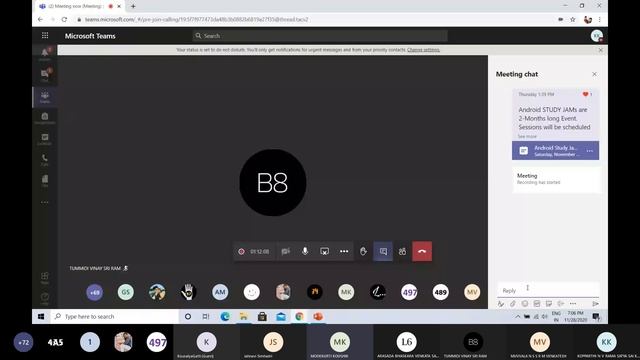Screen dimensions: 640x360
Task: Click the Change settings link
Action: [423, 50]
